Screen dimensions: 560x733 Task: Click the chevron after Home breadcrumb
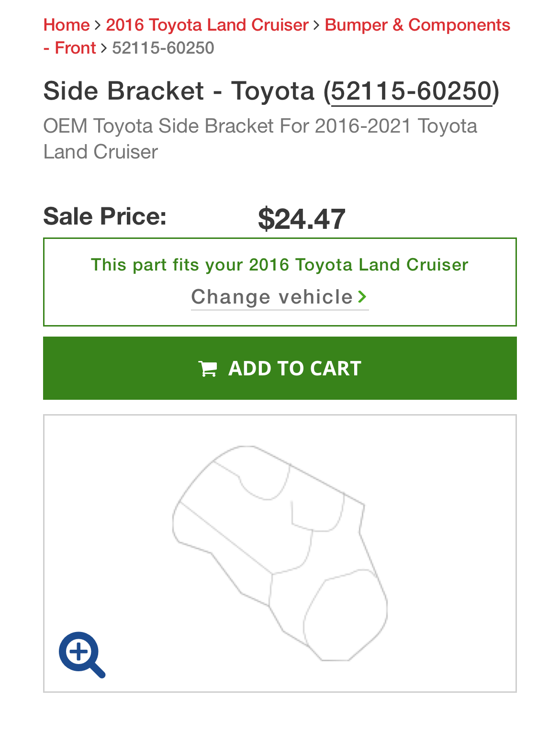click(x=98, y=25)
